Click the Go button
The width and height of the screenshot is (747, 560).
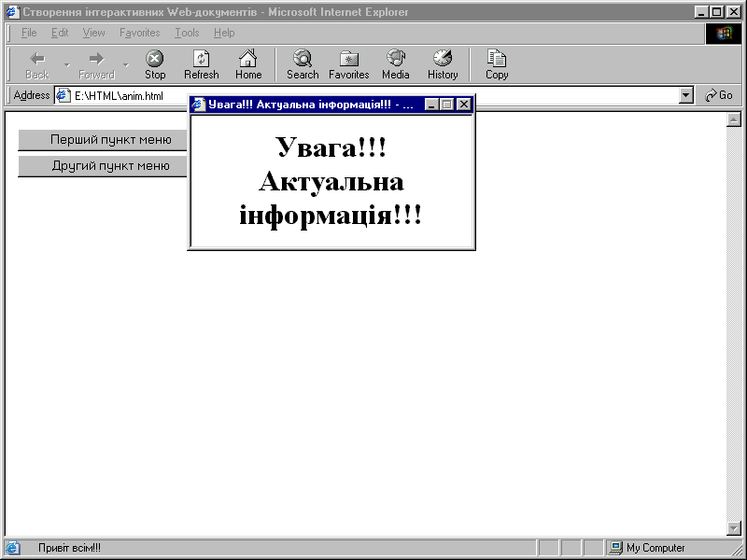pos(719,95)
